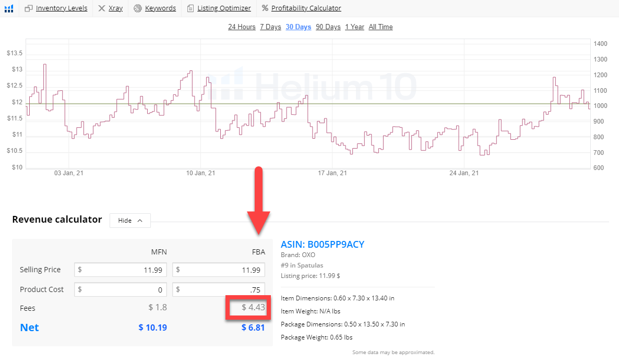Screen dimensions: 619x364
Task: Click the 03 Jan, 21 axis label
Action: pyautogui.click(x=69, y=173)
